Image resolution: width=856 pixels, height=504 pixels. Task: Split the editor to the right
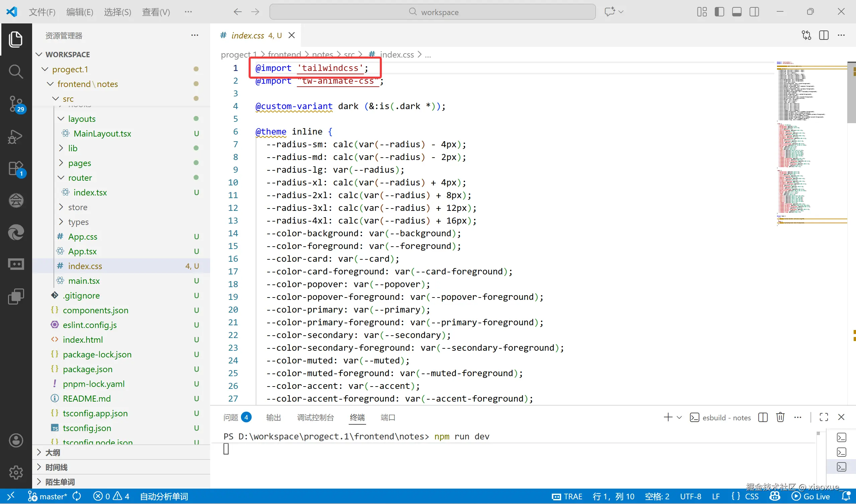[x=824, y=35]
